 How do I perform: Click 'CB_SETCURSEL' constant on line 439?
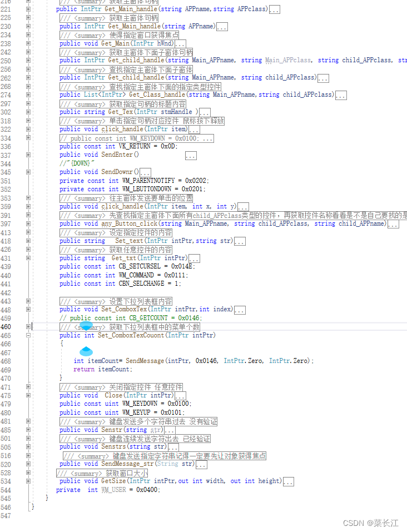tap(140, 266)
